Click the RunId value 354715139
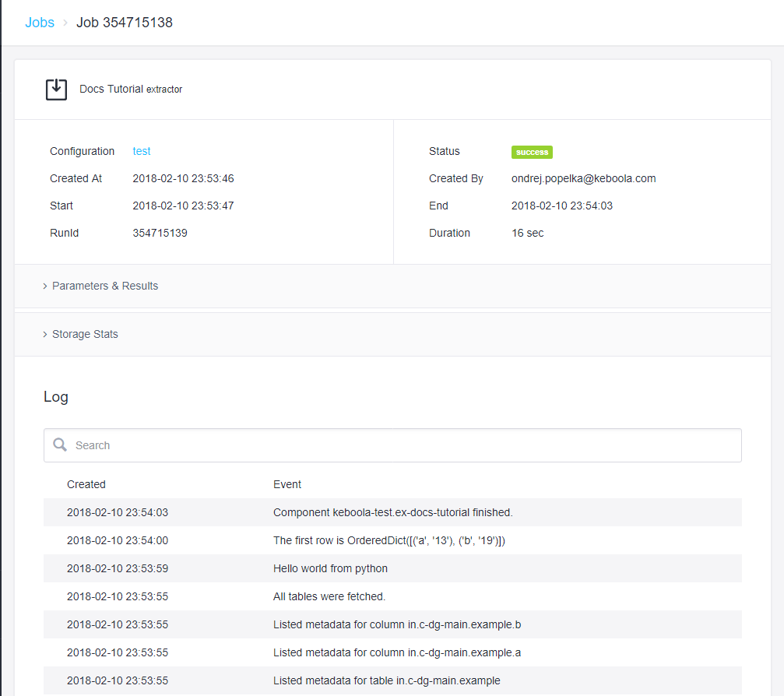The height and width of the screenshot is (696, 784). (160, 233)
